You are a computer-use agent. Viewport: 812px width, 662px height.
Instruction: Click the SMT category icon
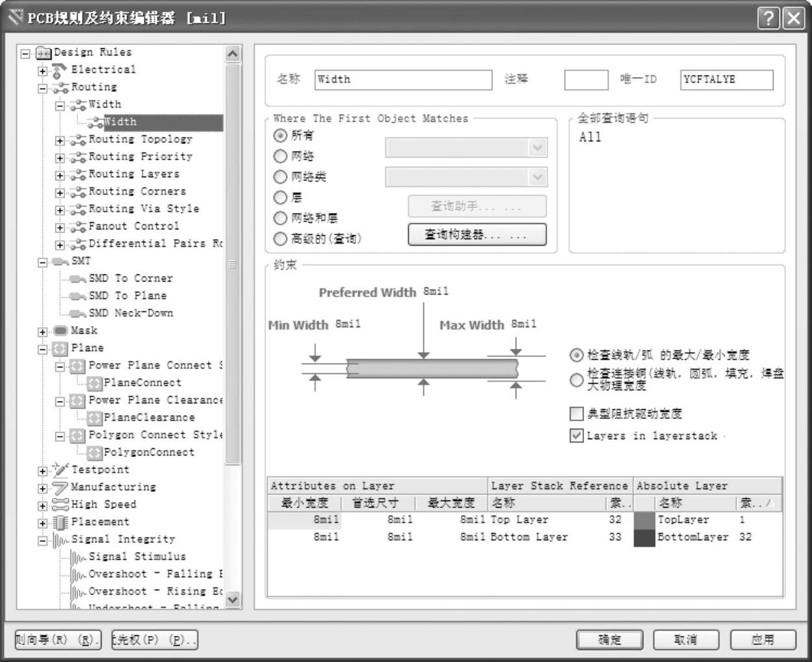[x=60, y=261]
